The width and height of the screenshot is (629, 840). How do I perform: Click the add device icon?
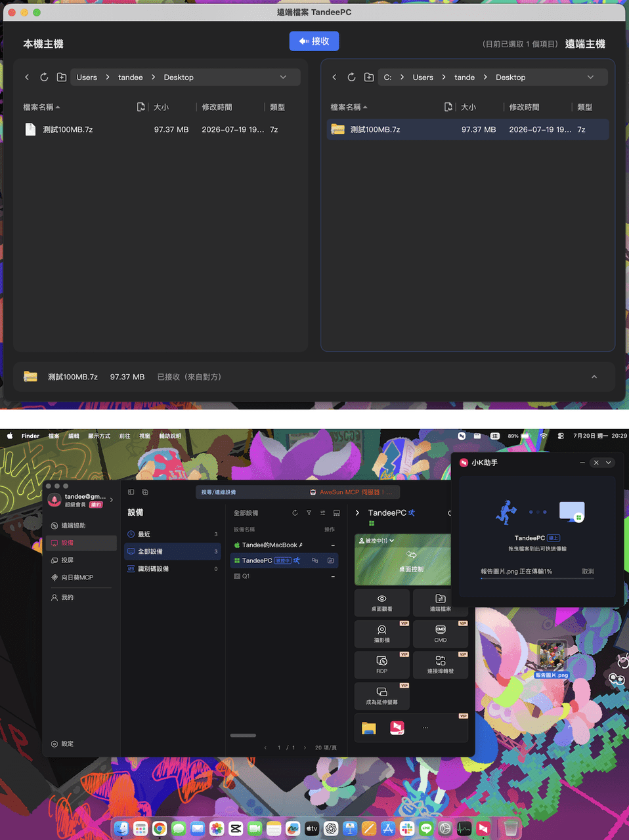click(145, 492)
